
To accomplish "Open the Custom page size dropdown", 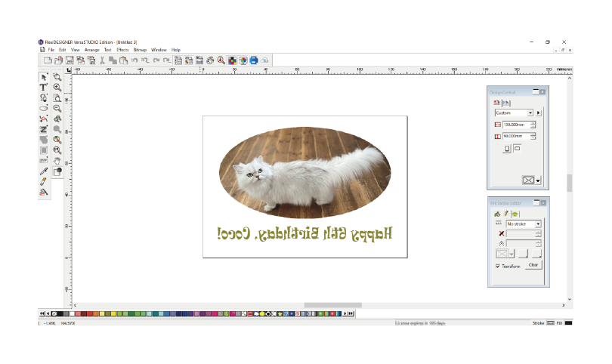I will point(530,113).
